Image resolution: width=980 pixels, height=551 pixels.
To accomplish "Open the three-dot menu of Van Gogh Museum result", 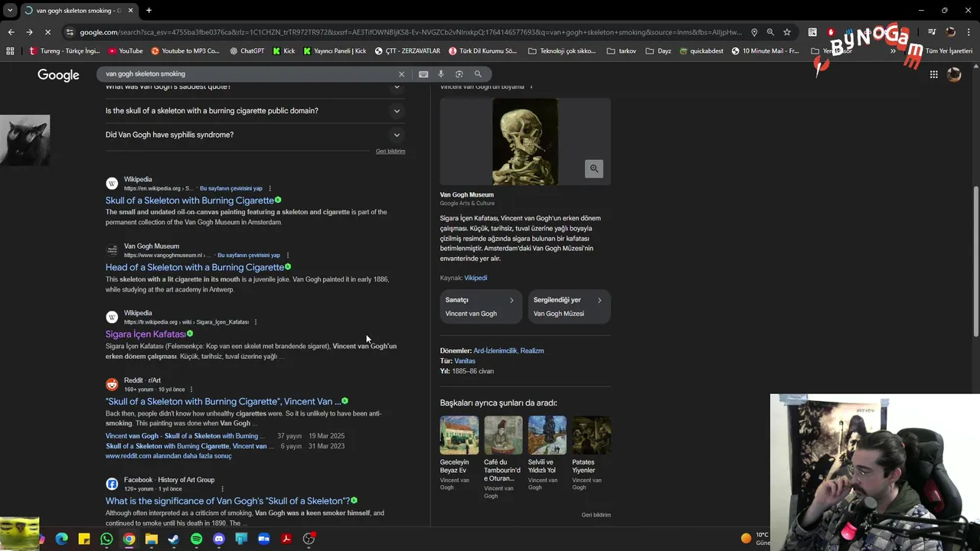I will (x=288, y=256).
